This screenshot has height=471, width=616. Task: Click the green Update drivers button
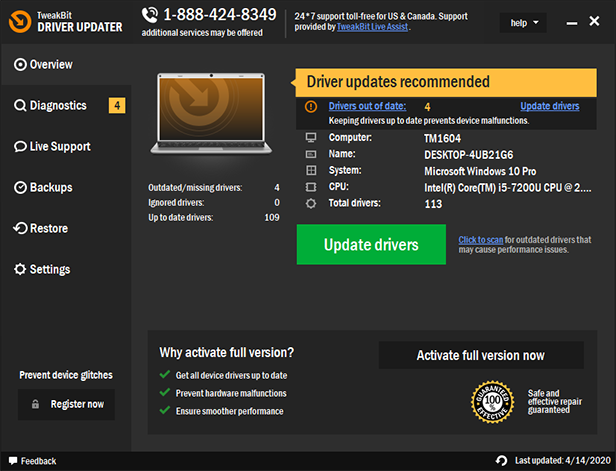pyautogui.click(x=371, y=244)
